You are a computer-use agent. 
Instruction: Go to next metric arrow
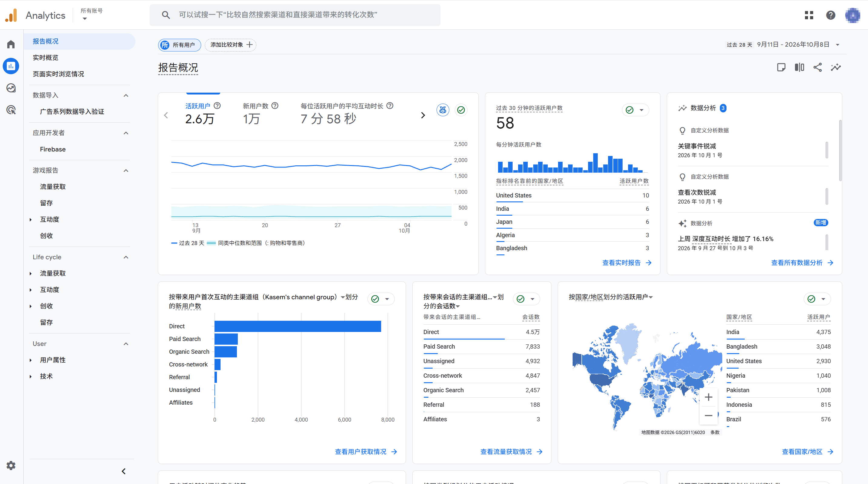coord(423,115)
